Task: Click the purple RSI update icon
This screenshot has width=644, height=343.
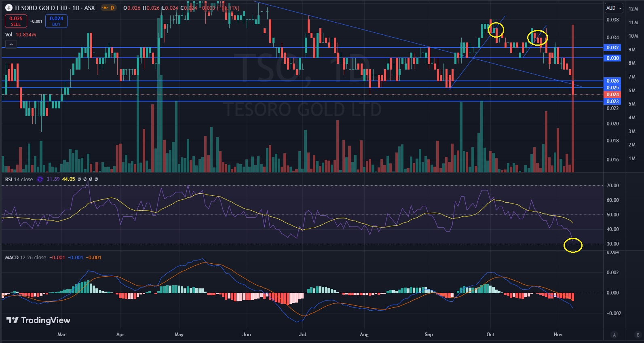Action: (x=40, y=179)
